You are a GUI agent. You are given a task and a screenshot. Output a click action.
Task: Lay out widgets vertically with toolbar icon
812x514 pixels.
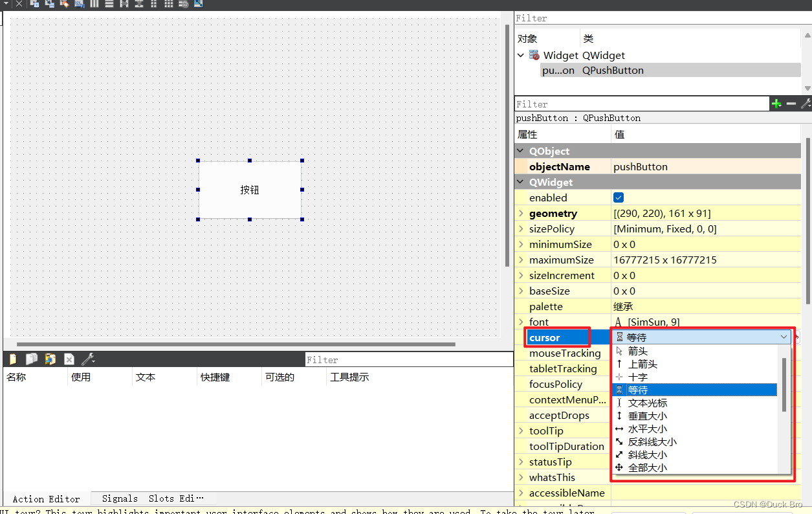tap(109, 5)
